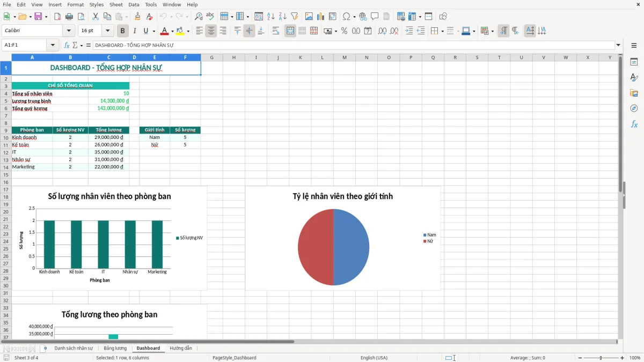Toggle Align Left
The height and width of the screenshot is (362, 644).
point(199,31)
